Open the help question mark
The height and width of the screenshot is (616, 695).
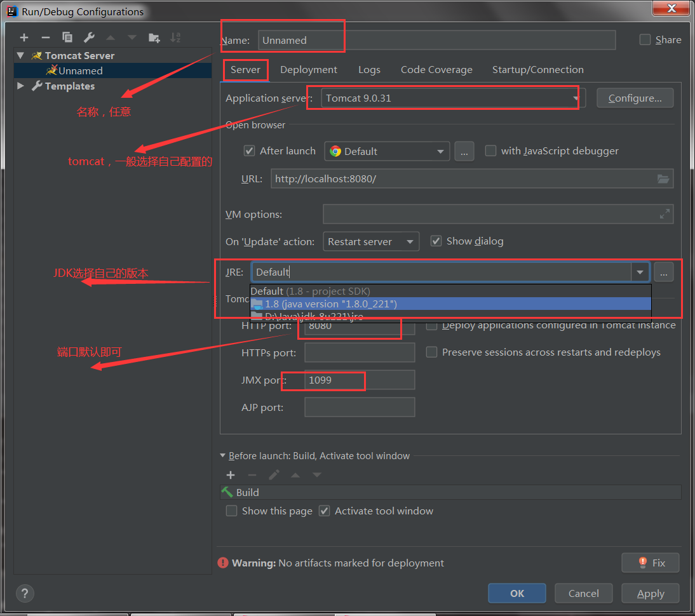coord(25,593)
